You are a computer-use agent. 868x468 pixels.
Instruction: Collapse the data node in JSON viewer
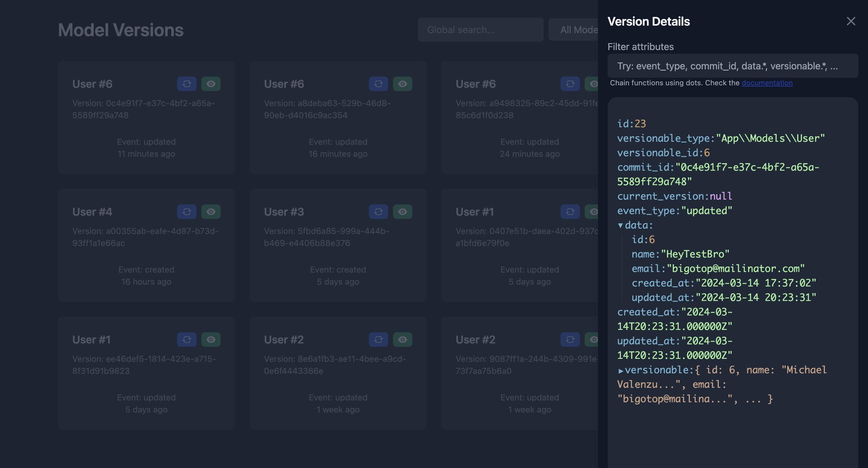point(620,225)
